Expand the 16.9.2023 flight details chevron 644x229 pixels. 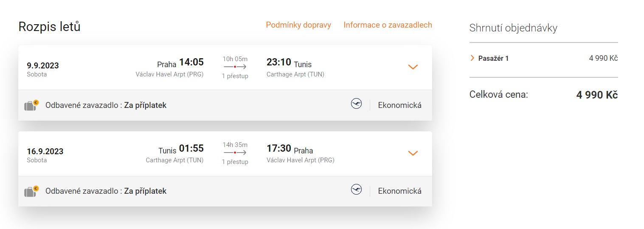click(413, 153)
